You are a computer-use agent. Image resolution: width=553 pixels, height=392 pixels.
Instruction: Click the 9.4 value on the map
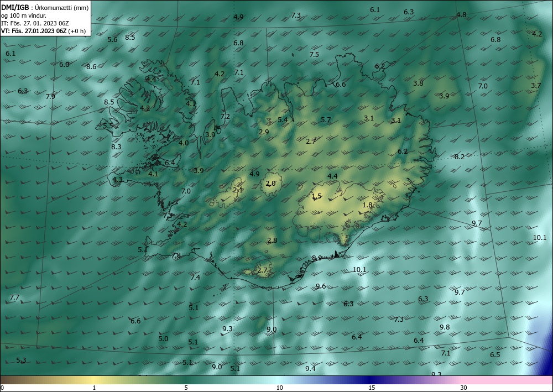tap(310, 369)
